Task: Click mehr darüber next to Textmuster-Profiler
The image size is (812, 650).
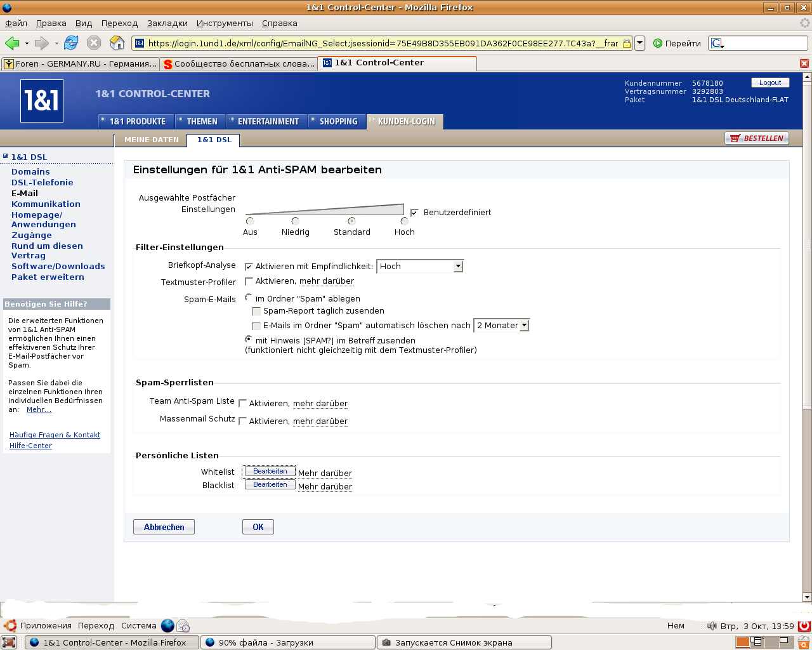Action: 327,281
